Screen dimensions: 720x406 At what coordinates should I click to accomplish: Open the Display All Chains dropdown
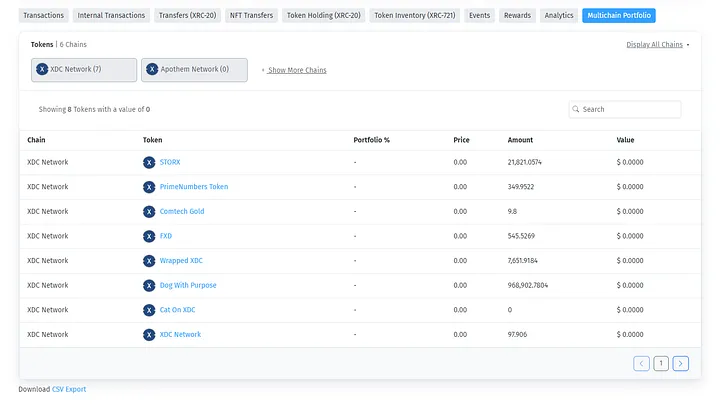[x=657, y=45]
